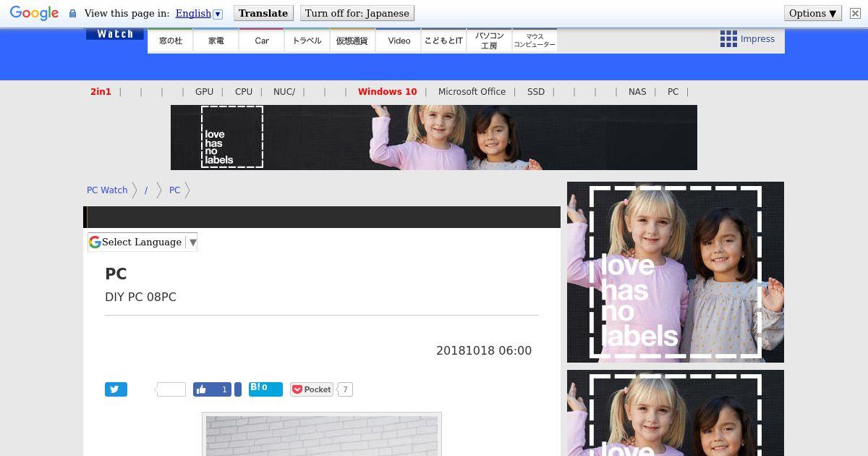Go to PC breadcrumb link
The image size is (868, 456).
pos(174,190)
